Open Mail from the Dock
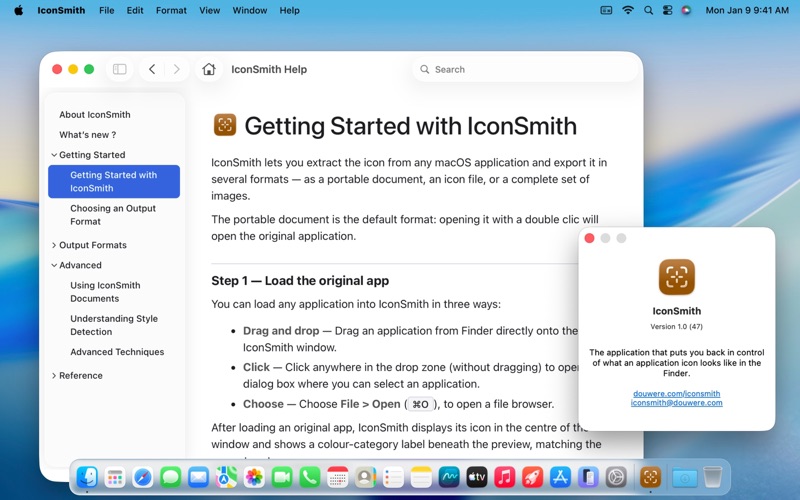 coord(198,478)
